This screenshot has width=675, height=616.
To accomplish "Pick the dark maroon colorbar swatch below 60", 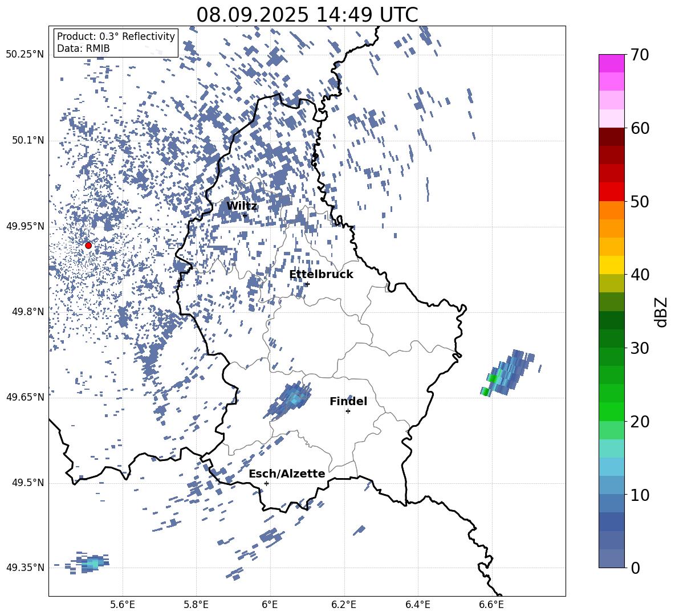I will click(611, 137).
